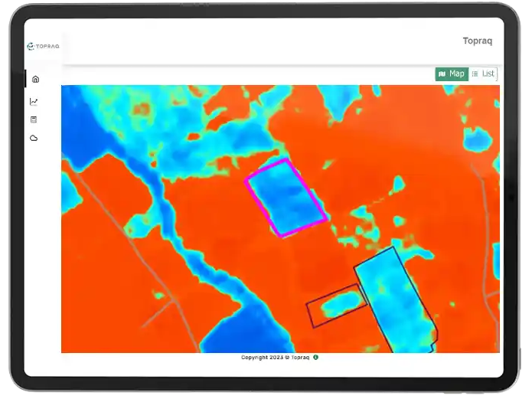
Task: Select the large dark-outlined field polygon
Action: pos(394,299)
